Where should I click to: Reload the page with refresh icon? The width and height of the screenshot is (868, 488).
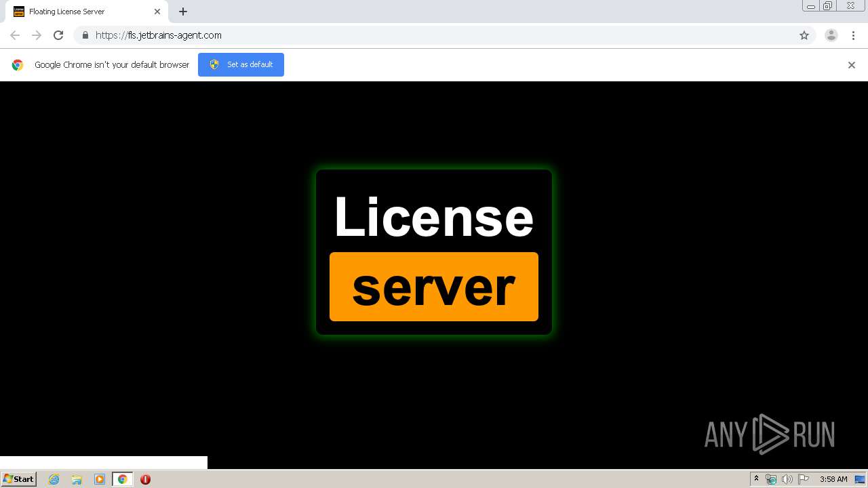pos(58,35)
